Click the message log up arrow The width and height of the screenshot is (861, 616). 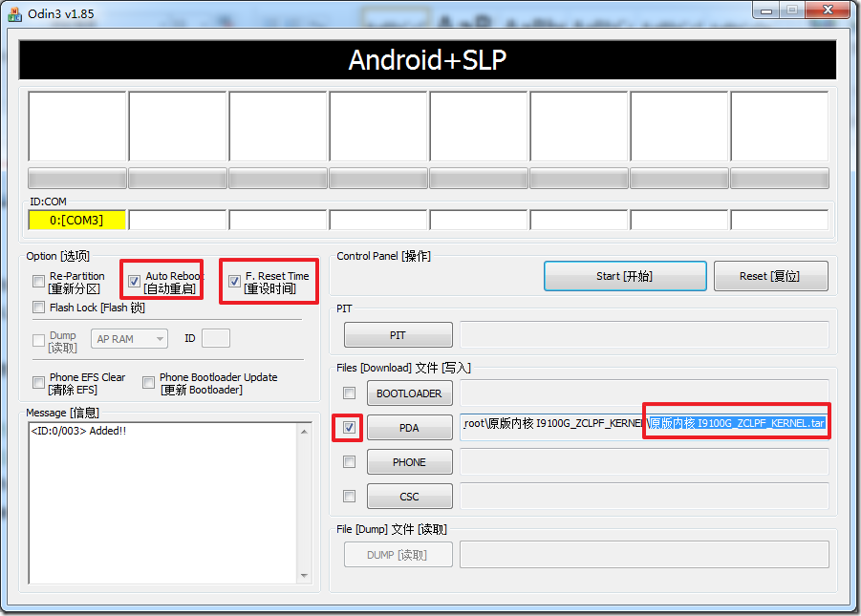304,432
